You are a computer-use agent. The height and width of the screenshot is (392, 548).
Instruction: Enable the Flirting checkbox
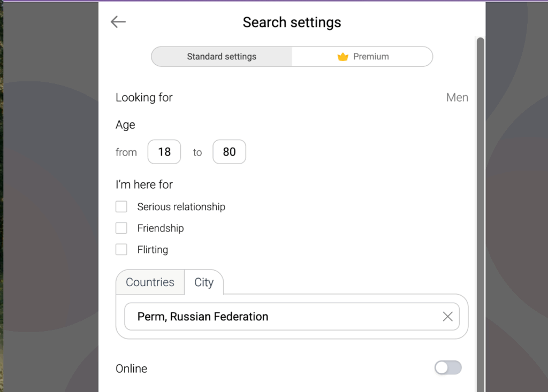click(121, 250)
